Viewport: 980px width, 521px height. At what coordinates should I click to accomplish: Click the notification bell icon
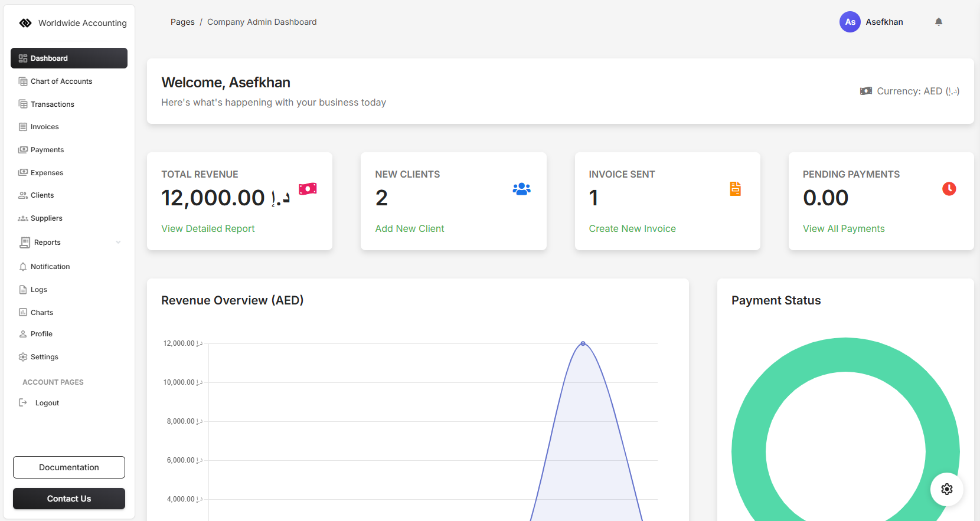939,22
